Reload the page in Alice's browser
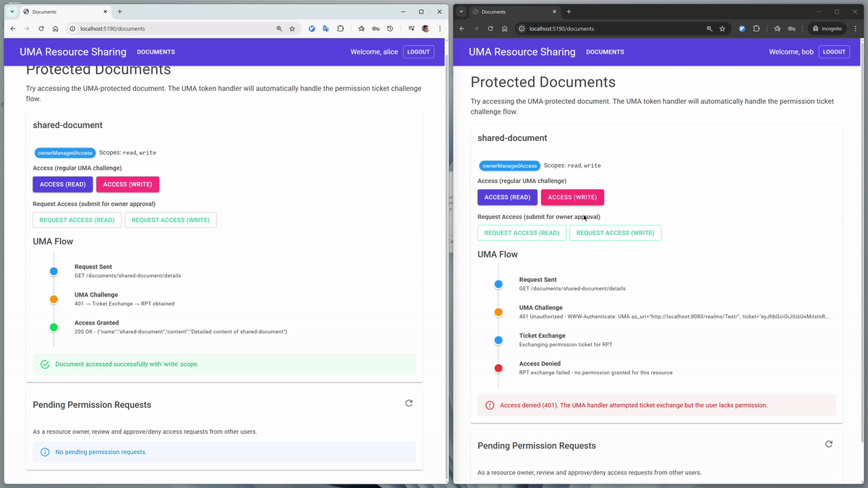Screen dimensions: 868x488 pos(41,29)
